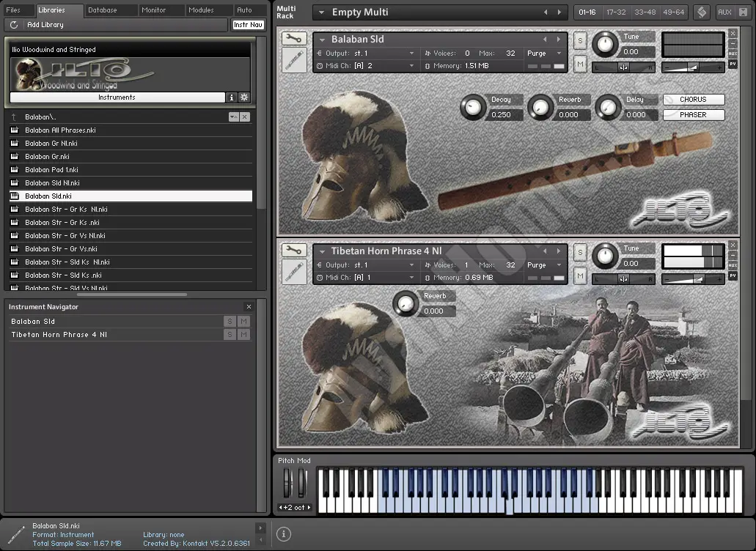This screenshot has width=756, height=551.
Task: Shift keyboard octave down arrow
Action: (x=280, y=507)
